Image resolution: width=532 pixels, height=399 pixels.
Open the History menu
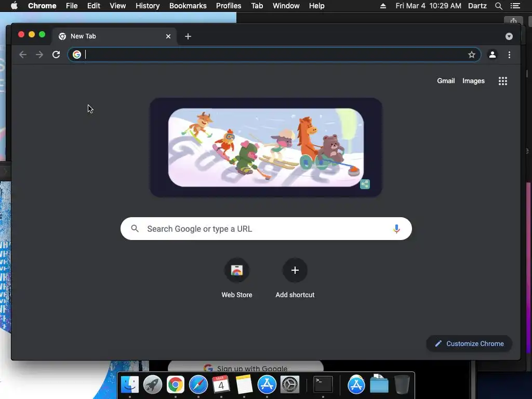(148, 6)
